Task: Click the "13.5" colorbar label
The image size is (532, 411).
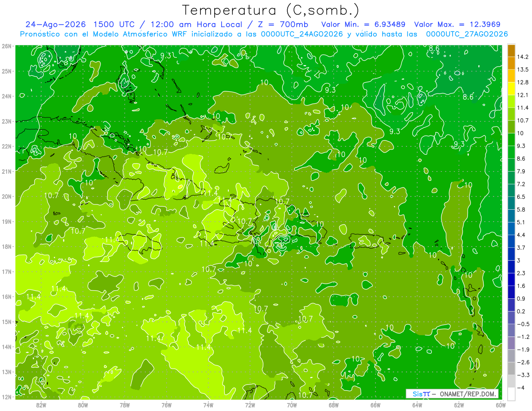Action: click(523, 70)
